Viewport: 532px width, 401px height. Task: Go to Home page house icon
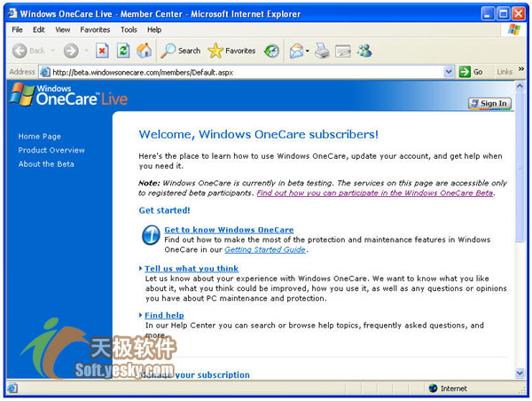pos(145,51)
